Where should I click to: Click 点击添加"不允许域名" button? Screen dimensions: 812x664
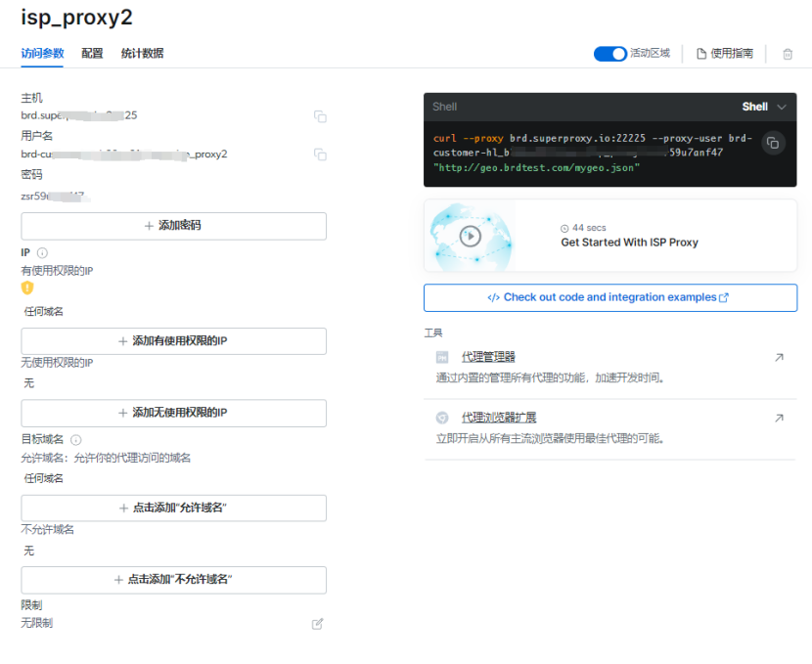click(173, 580)
